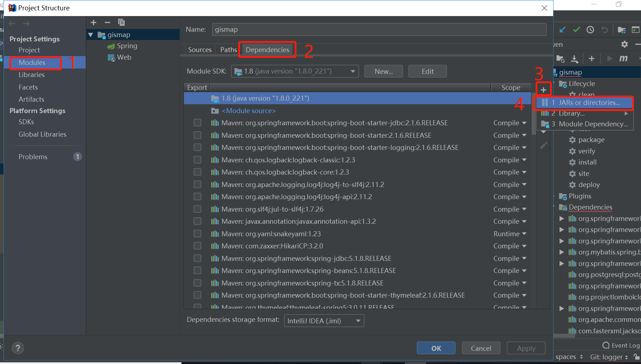The image size is (641, 364).
Task: Select the <Module source> row
Action: tap(357, 111)
